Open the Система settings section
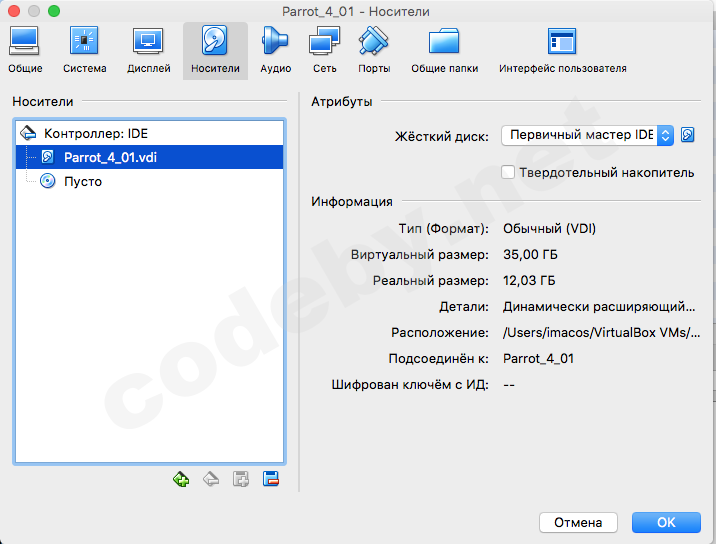Image resolution: width=716 pixels, height=544 pixels. point(84,50)
